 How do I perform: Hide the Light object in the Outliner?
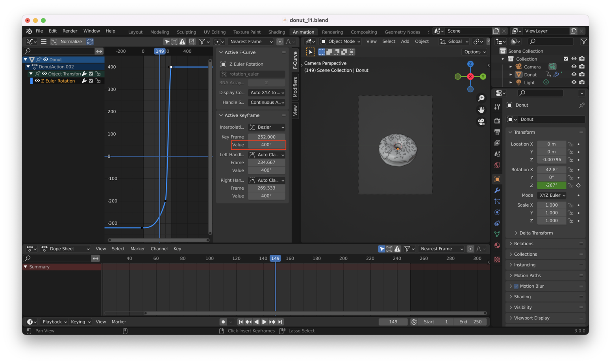click(574, 82)
